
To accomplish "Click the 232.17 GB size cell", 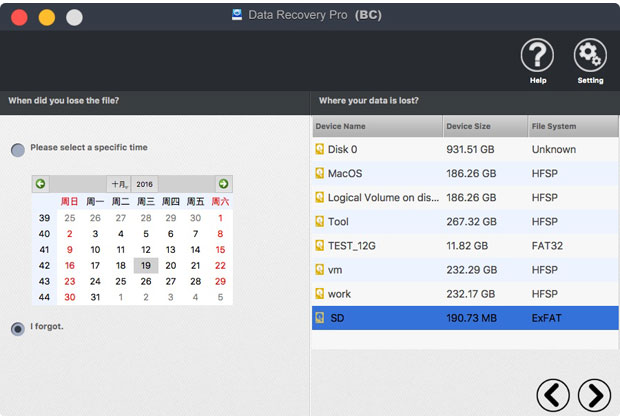I will pyautogui.click(x=471, y=294).
